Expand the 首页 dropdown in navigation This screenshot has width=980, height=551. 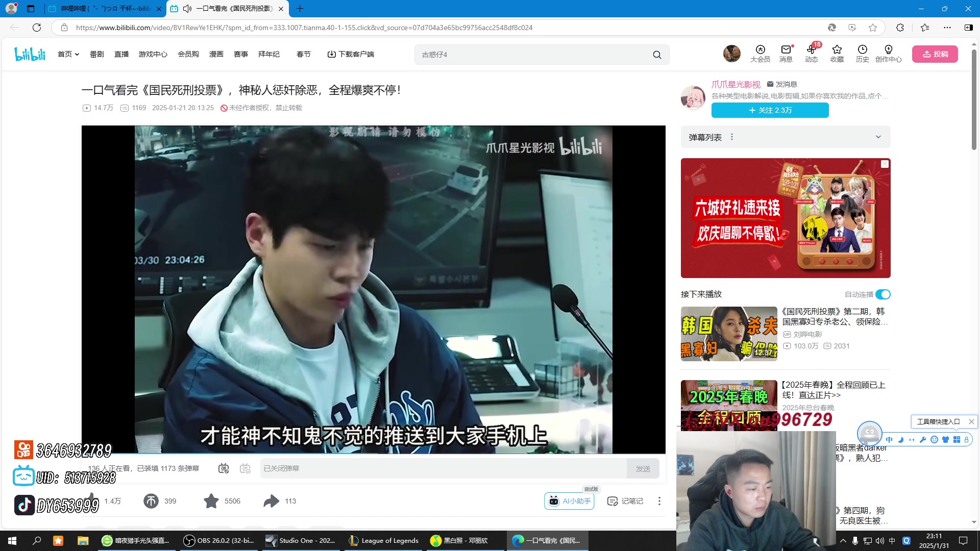tap(68, 54)
